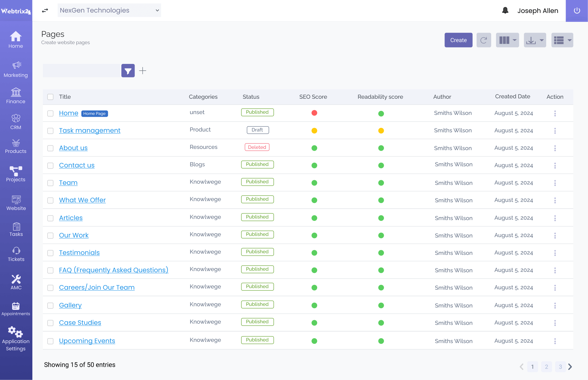The height and width of the screenshot is (380, 588).
Task: Open the Projects module
Action: coord(16,174)
